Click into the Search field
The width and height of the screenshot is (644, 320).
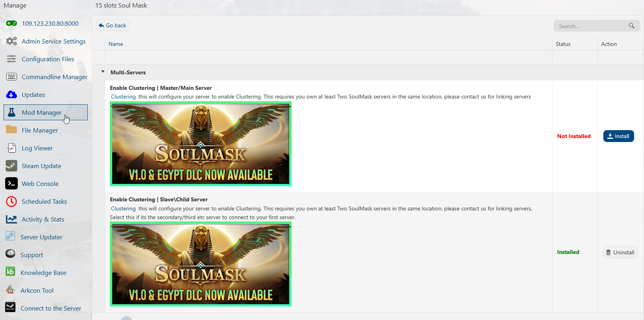(x=591, y=26)
